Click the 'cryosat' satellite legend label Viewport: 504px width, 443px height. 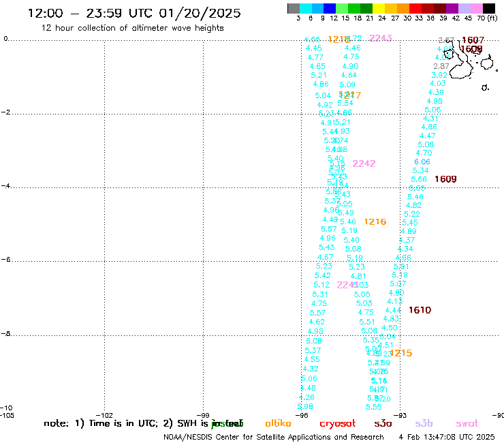click(338, 423)
